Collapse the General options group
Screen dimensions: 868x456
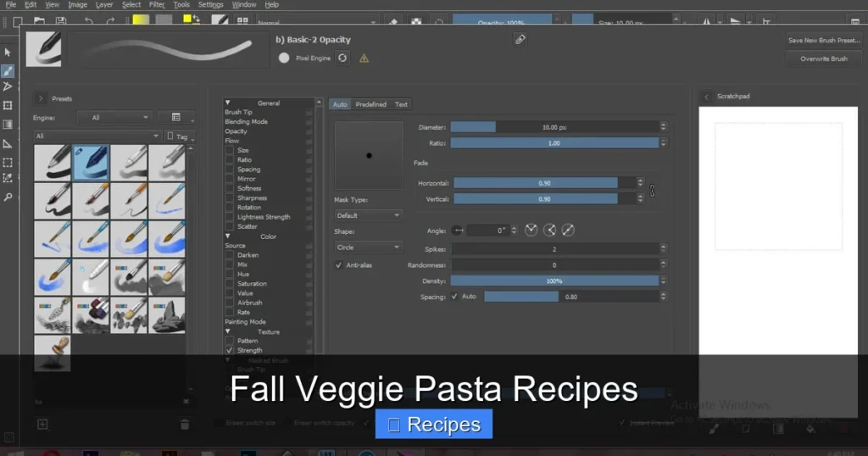[x=227, y=103]
